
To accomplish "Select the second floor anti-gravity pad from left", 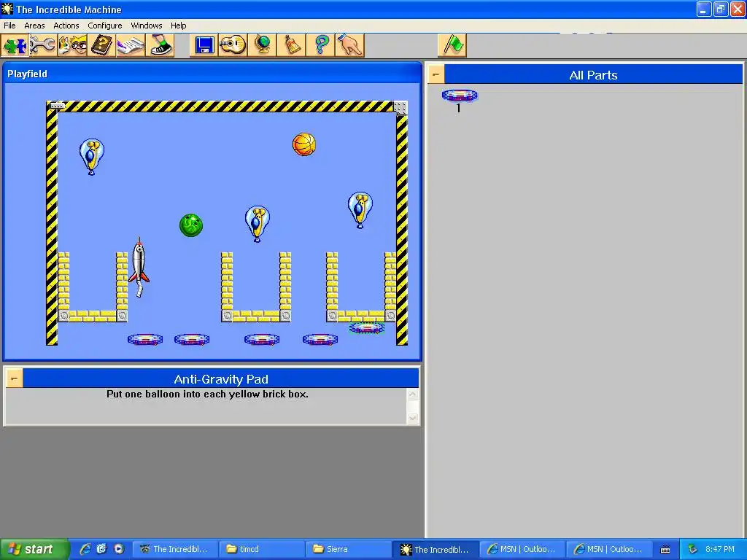I will tap(192, 339).
